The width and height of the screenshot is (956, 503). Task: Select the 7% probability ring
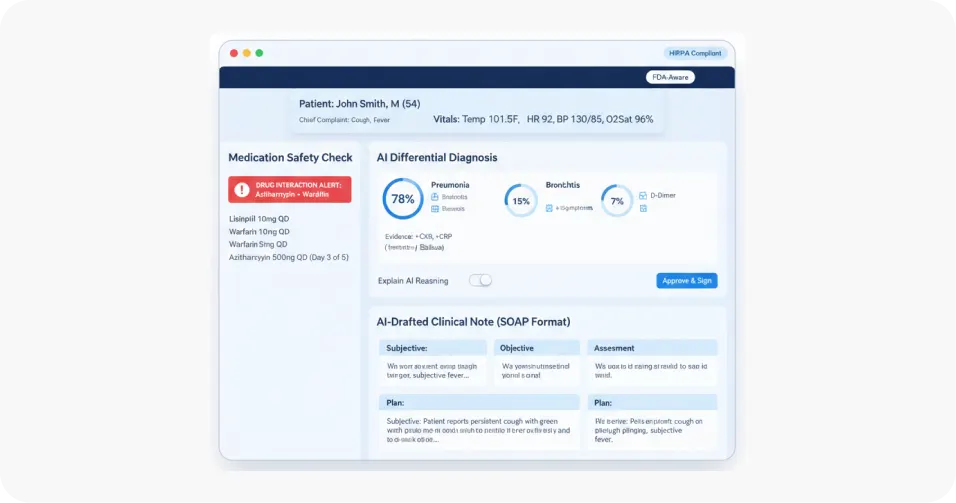(x=617, y=201)
